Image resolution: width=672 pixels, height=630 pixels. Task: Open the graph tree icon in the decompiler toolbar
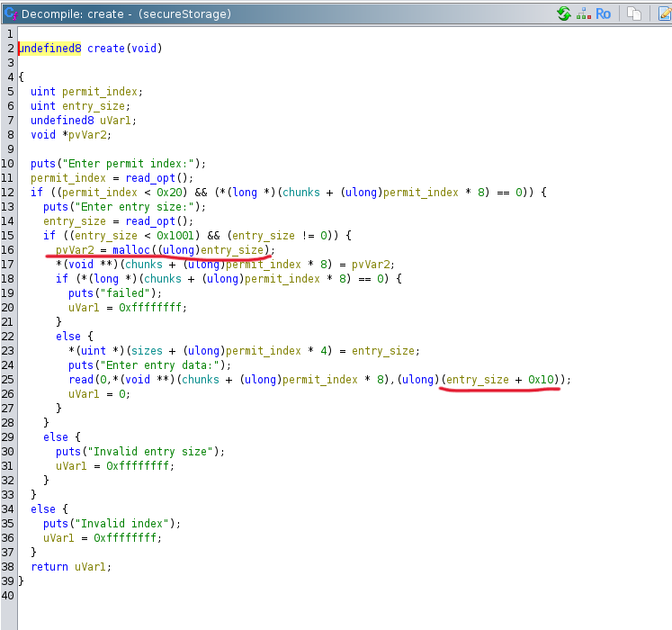coord(584,13)
